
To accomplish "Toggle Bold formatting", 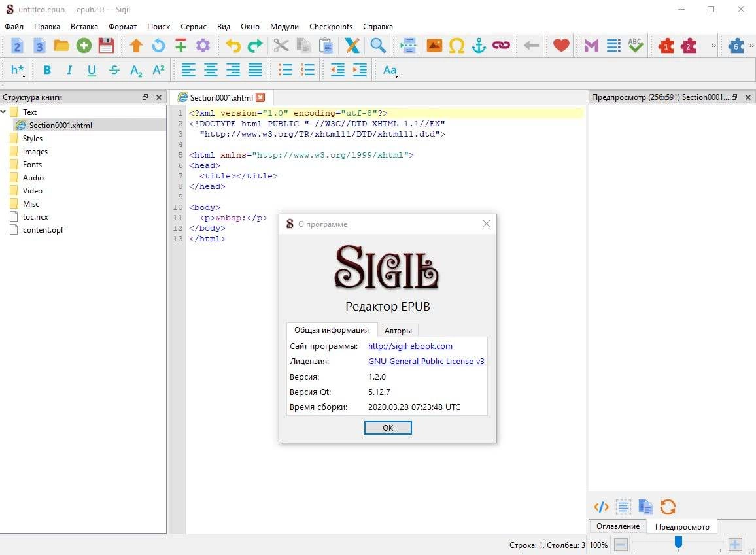I will [x=47, y=71].
